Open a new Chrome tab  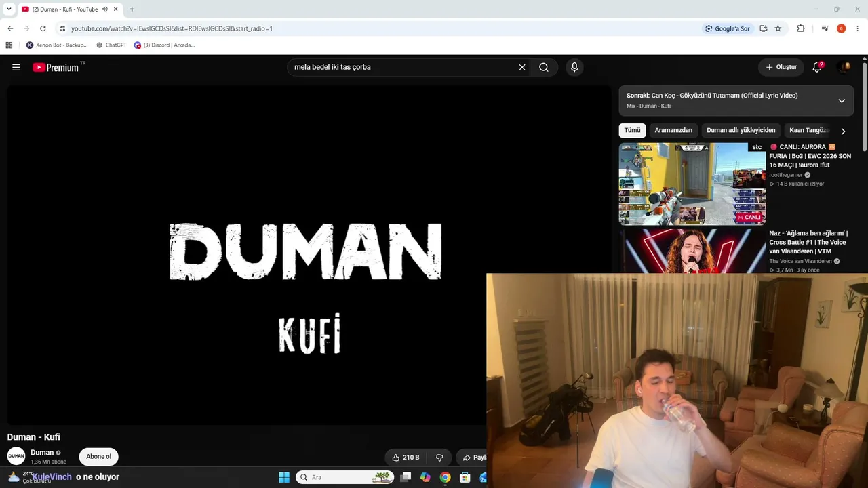point(132,9)
